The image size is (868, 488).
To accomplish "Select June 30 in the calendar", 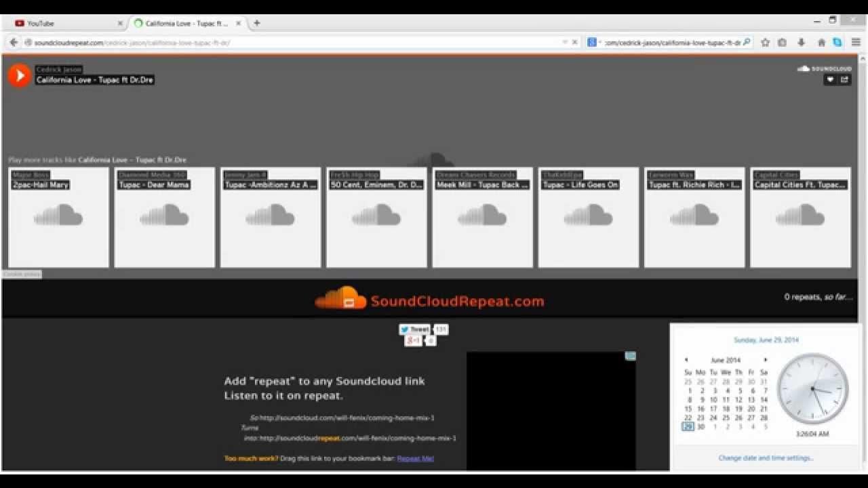I will [701, 427].
